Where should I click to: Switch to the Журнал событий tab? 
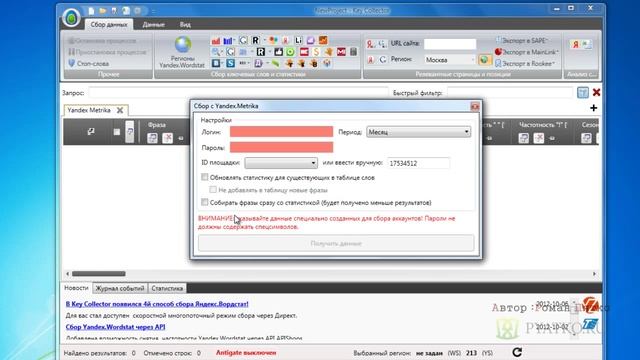120,288
